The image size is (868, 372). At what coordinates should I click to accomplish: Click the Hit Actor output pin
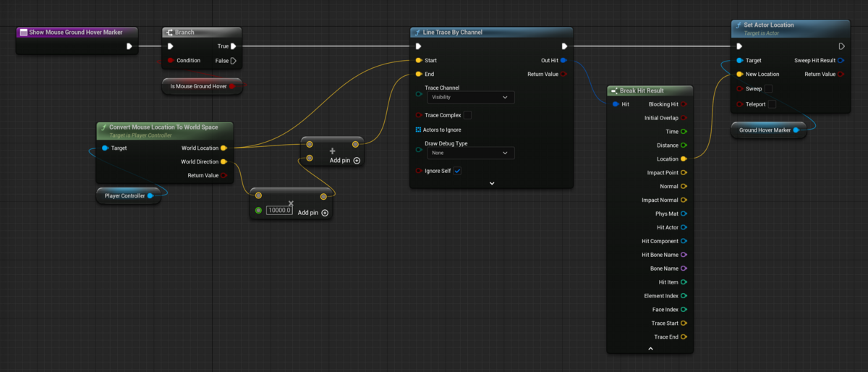[x=684, y=227]
